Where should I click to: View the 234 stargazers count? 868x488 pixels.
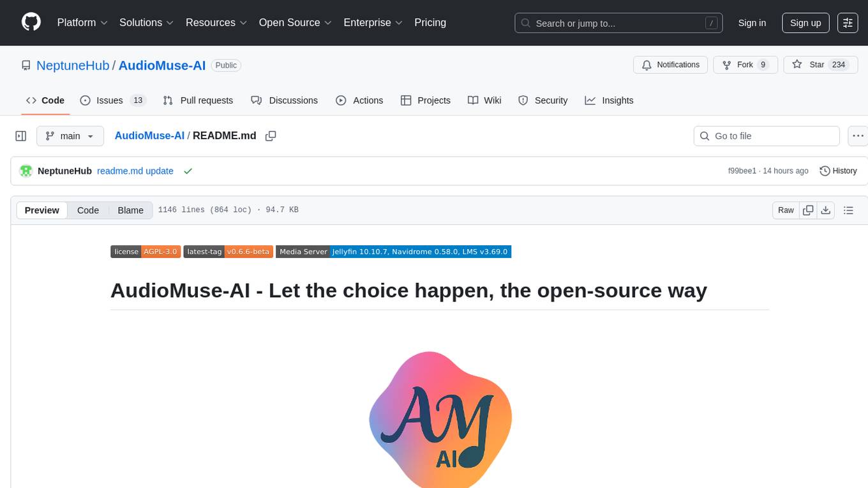839,65
